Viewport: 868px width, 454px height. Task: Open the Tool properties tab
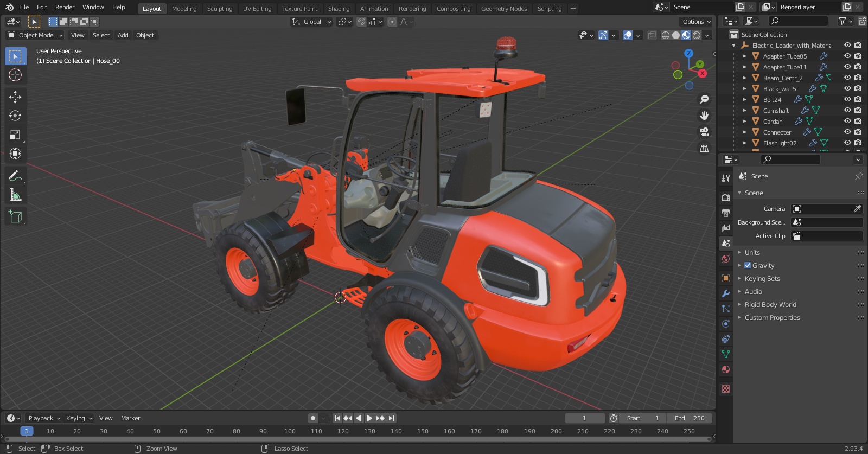point(726,178)
